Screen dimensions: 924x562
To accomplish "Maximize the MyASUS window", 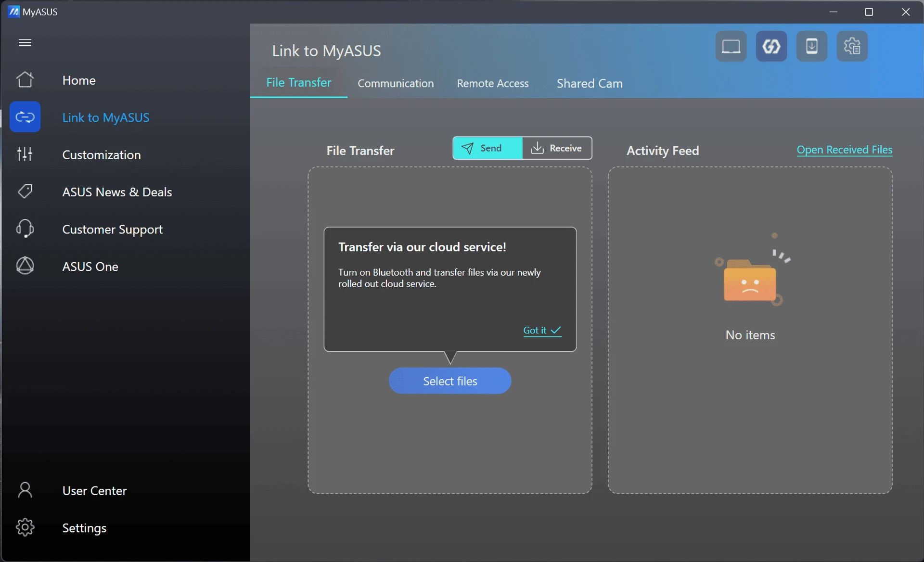I will tap(869, 12).
